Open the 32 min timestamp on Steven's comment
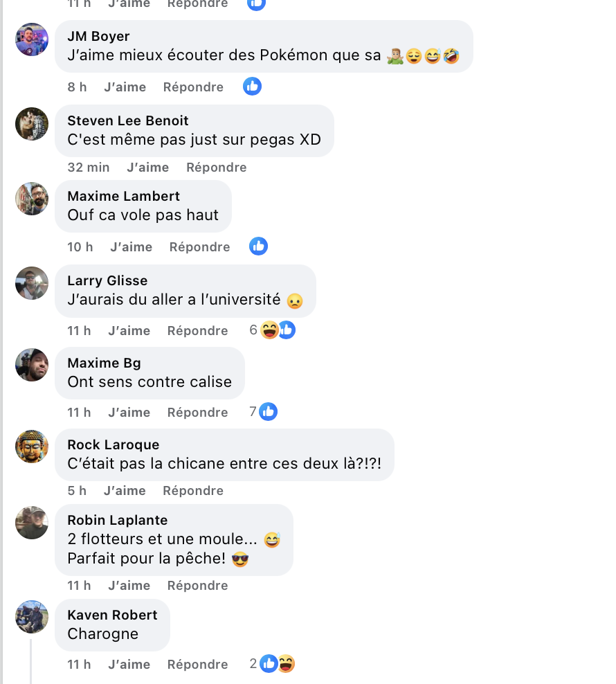 tap(89, 168)
